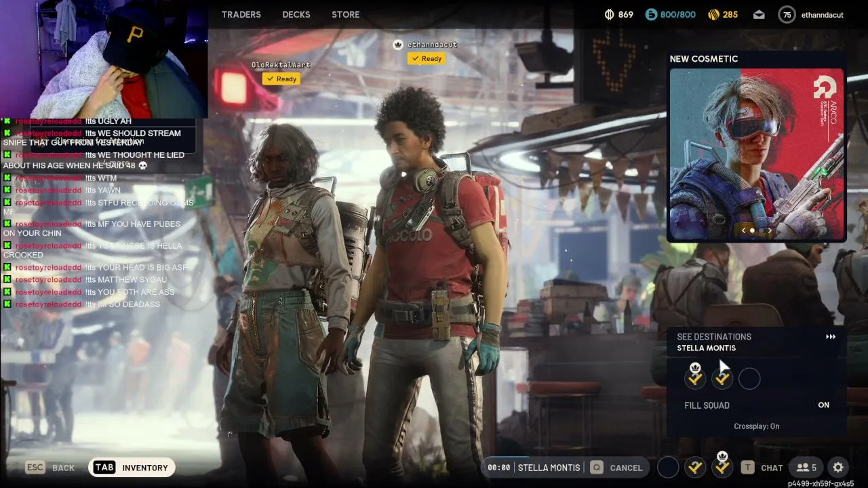Viewport: 868px width, 488px height.
Task: Click the gold striped currency icon
Action: (713, 14)
